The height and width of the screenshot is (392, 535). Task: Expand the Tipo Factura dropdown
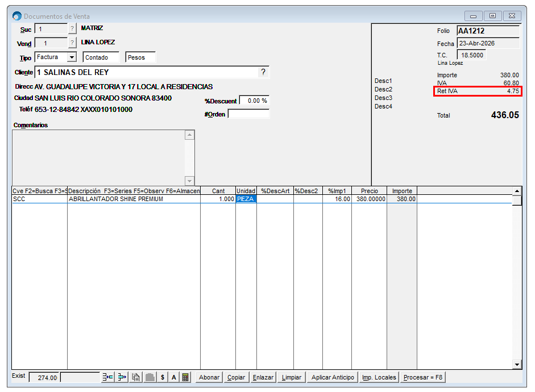tap(72, 57)
